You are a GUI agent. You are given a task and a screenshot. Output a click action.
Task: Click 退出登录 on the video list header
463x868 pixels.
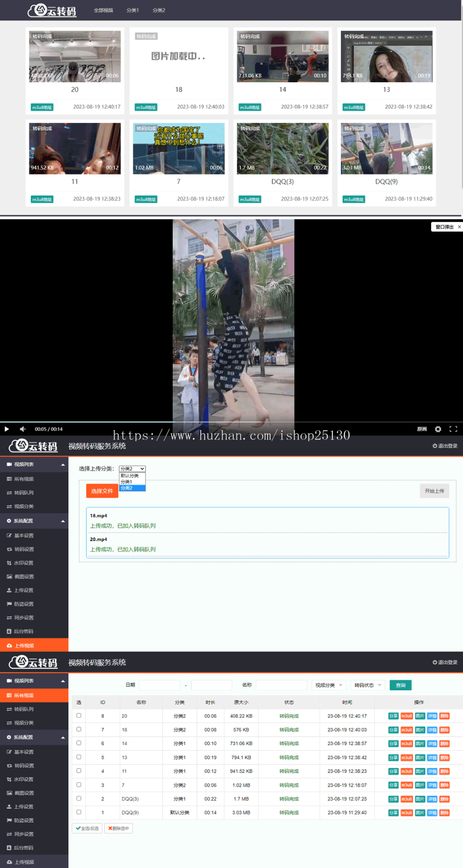pos(445,662)
